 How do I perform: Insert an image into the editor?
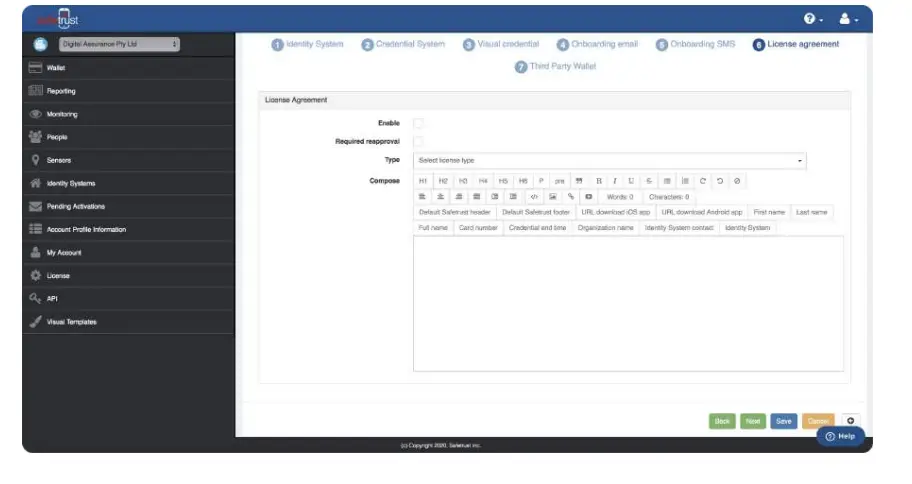pyautogui.click(x=553, y=197)
